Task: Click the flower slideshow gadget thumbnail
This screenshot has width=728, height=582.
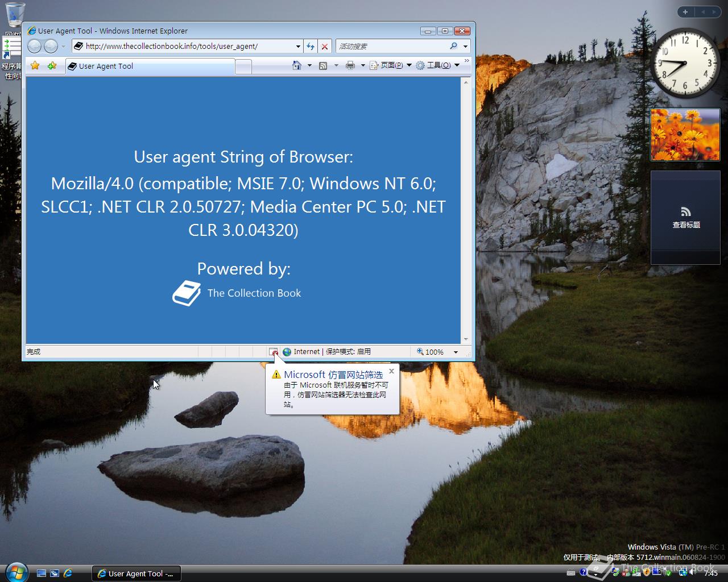Action: [685, 135]
